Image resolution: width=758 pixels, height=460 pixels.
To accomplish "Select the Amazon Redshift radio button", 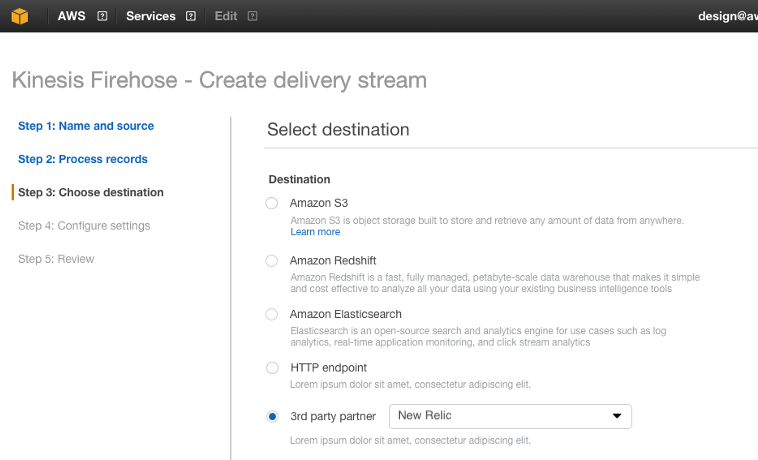I will (x=272, y=261).
